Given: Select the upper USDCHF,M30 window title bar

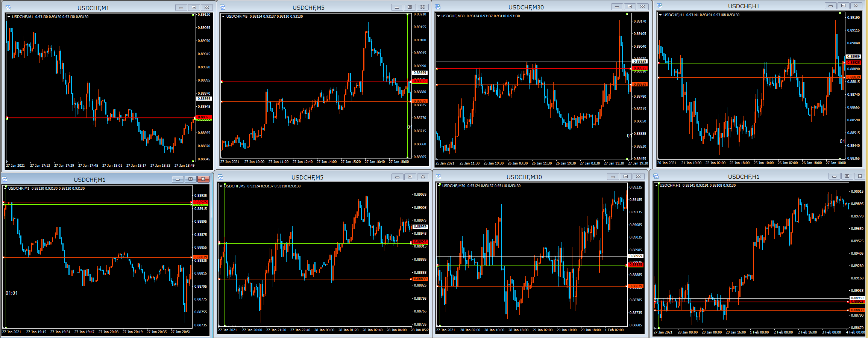Looking at the screenshot, I should tap(525, 7).
